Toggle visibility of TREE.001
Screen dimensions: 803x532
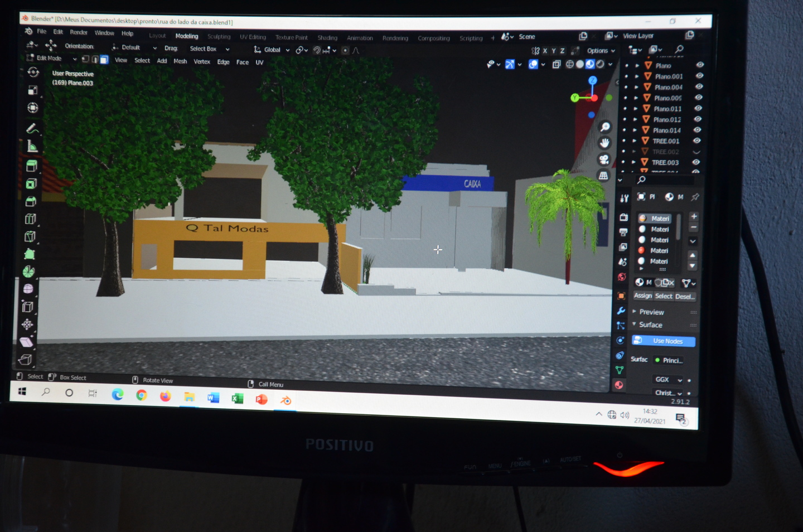point(697,141)
